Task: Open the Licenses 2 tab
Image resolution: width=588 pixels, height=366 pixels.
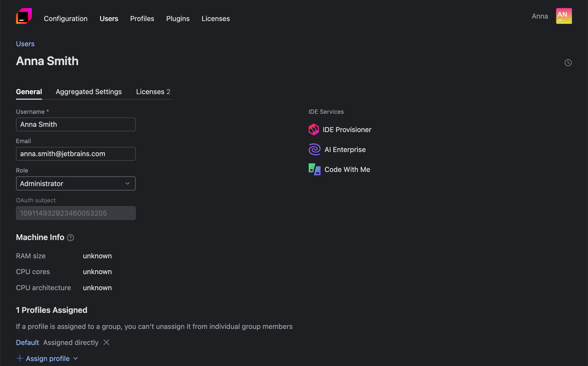Action: pyautogui.click(x=153, y=92)
